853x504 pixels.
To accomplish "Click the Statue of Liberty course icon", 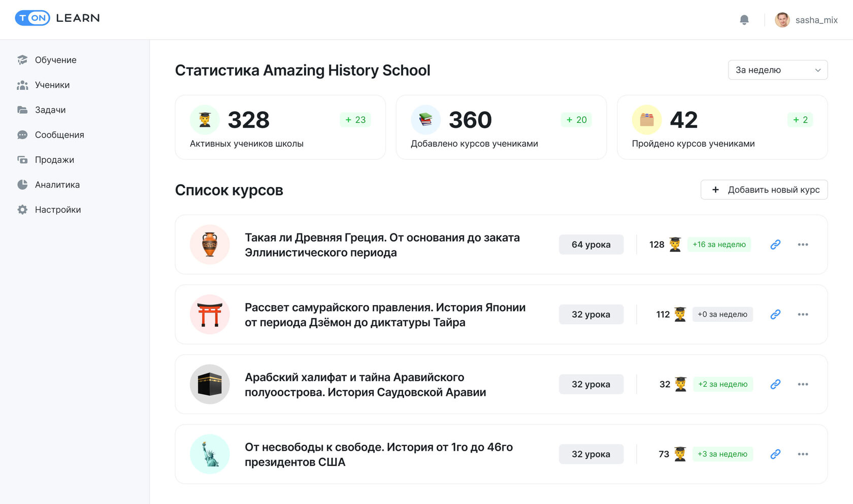I will (x=210, y=454).
